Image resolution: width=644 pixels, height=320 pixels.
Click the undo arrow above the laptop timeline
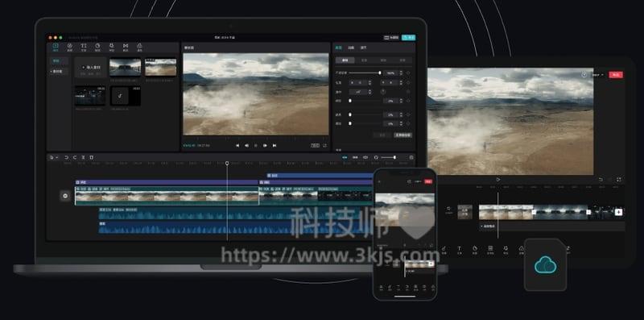coord(67,157)
